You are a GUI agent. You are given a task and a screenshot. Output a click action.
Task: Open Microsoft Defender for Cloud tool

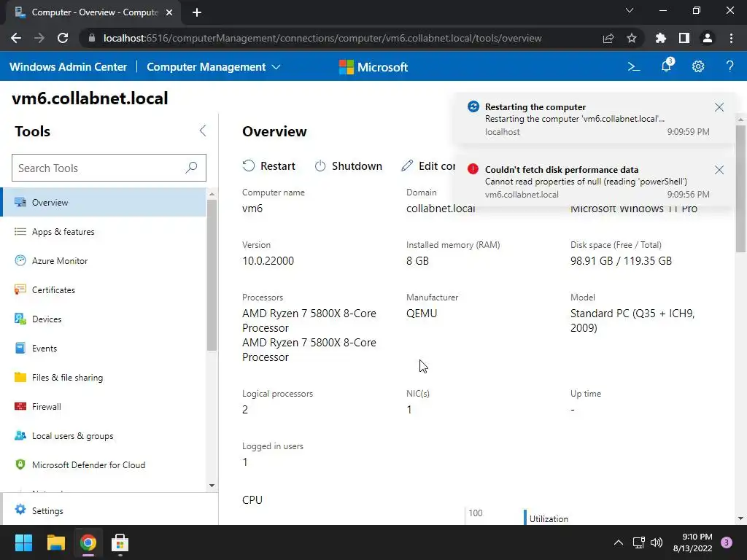(104, 464)
